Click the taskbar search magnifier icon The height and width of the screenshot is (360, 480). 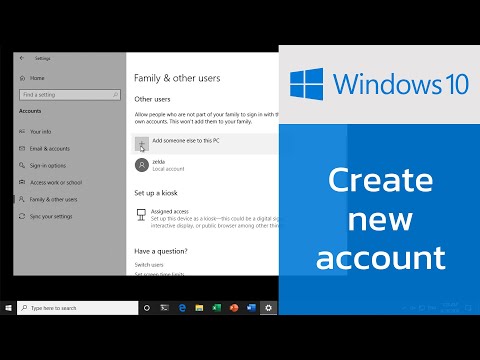[x=24, y=308]
